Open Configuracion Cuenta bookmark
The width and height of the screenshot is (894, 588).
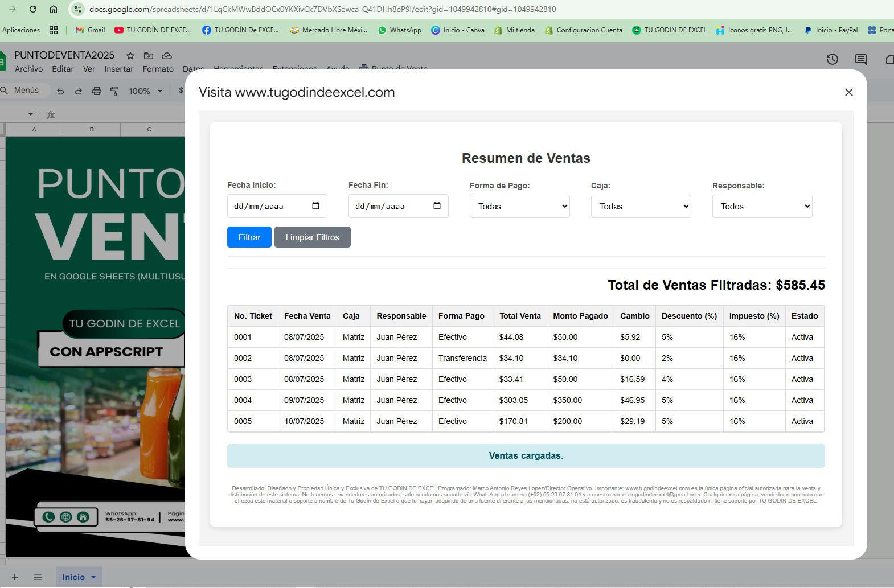coord(584,30)
